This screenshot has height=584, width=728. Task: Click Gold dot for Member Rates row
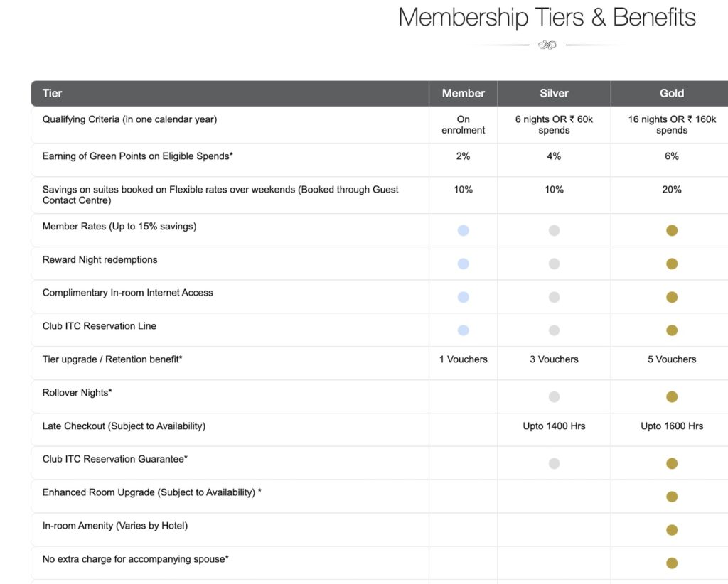coord(672,230)
